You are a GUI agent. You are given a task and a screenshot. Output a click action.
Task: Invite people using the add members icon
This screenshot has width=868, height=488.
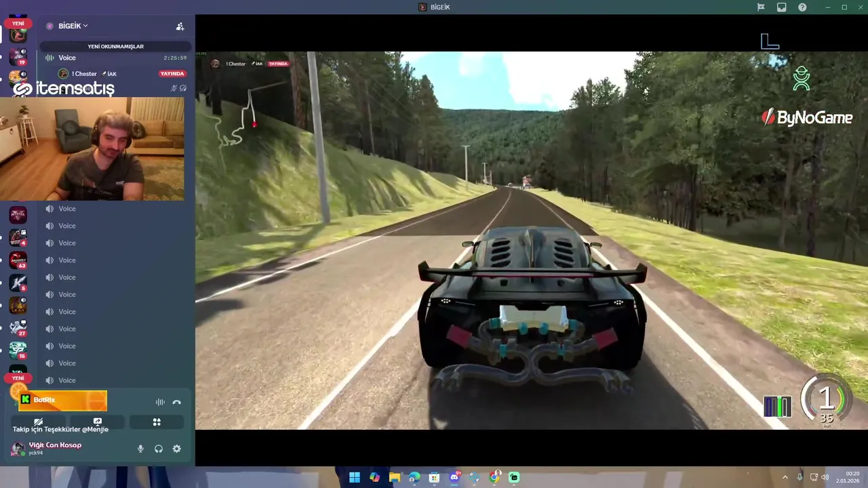tap(180, 26)
